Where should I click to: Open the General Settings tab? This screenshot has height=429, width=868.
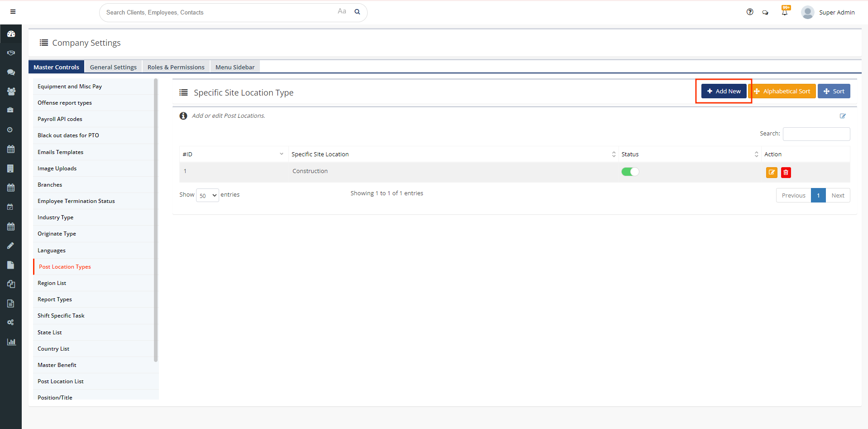click(113, 67)
